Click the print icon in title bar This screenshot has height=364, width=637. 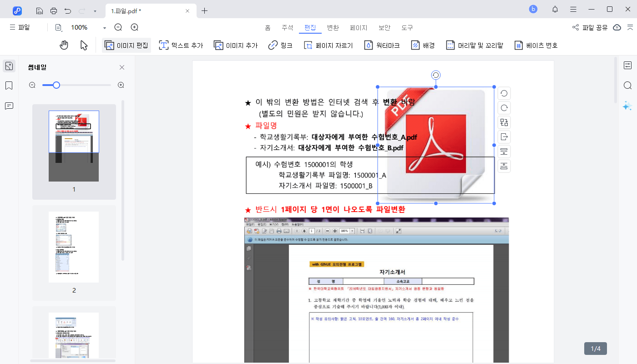click(x=54, y=10)
